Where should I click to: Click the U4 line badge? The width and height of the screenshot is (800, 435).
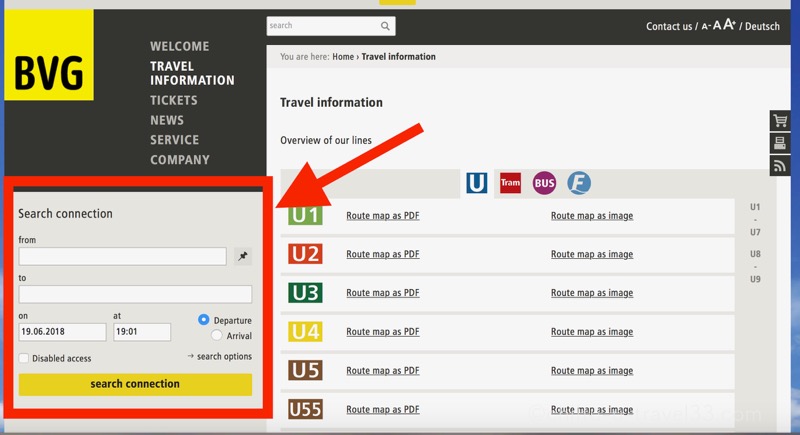tap(305, 331)
